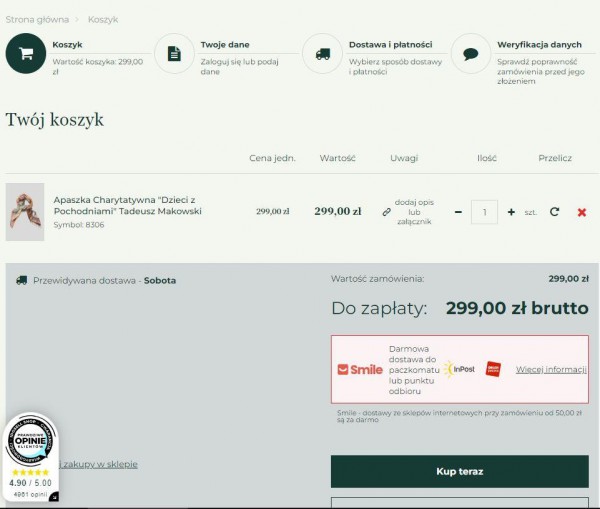Viewport: 600px width, 509px height.
Task: Open the Dostawa i płatności step
Action: coord(391,45)
